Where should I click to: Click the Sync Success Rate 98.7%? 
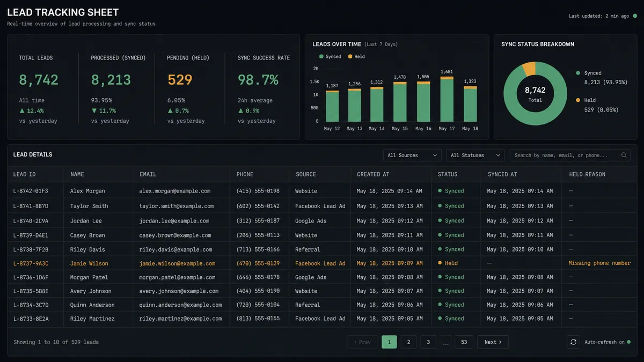[x=258, y=80]
